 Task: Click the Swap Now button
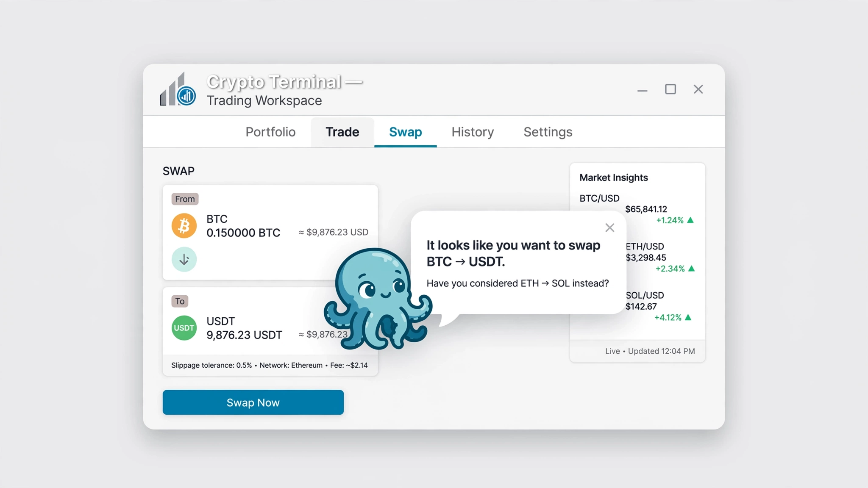253,402
